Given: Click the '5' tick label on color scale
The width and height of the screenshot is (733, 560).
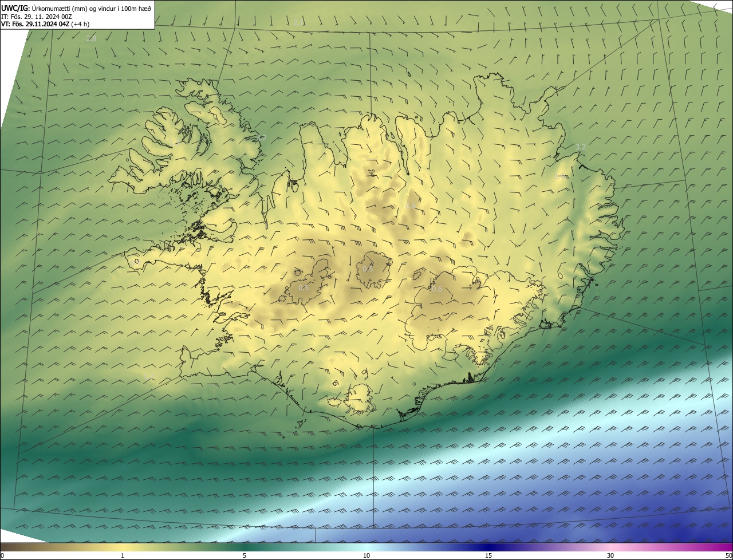Looking at the screenshot, I should click(245, 555).
